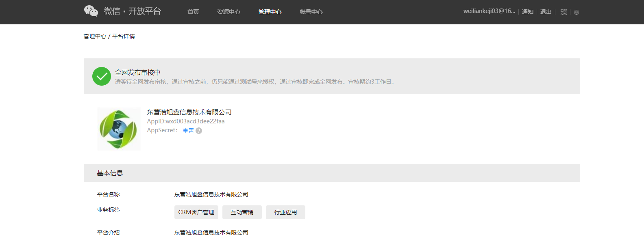Screen dimensions: 644x237
Task: Select the 管理中心 nav tab
Action: (x=270, y=12)
